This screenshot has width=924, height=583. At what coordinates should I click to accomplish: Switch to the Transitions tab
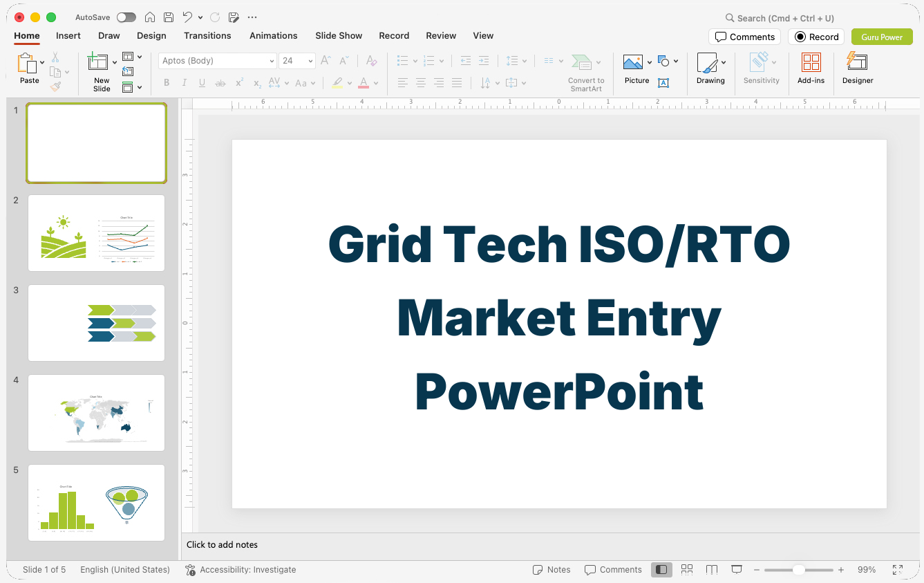[207, 35]
